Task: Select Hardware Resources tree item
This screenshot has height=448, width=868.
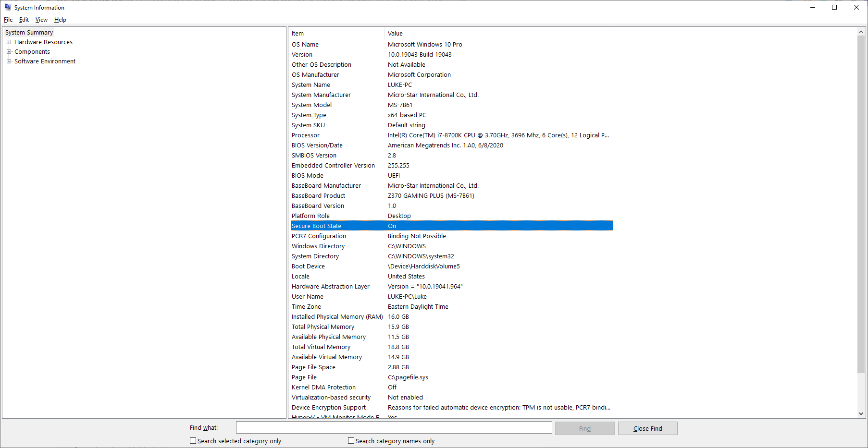Action: click(43, 42)
